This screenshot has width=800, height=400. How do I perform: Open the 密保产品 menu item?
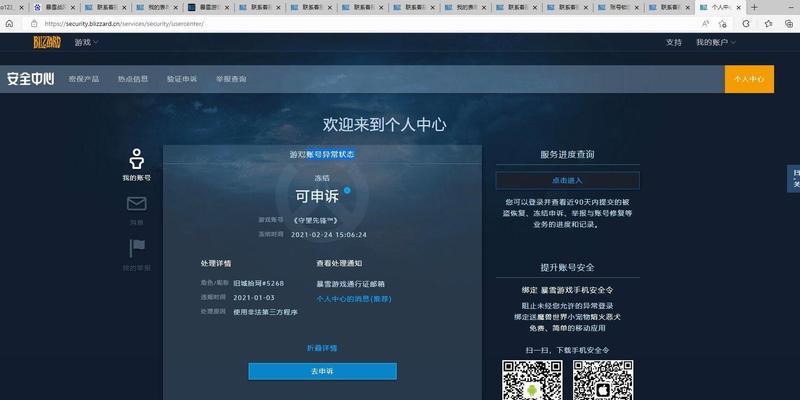pos(84,79)
